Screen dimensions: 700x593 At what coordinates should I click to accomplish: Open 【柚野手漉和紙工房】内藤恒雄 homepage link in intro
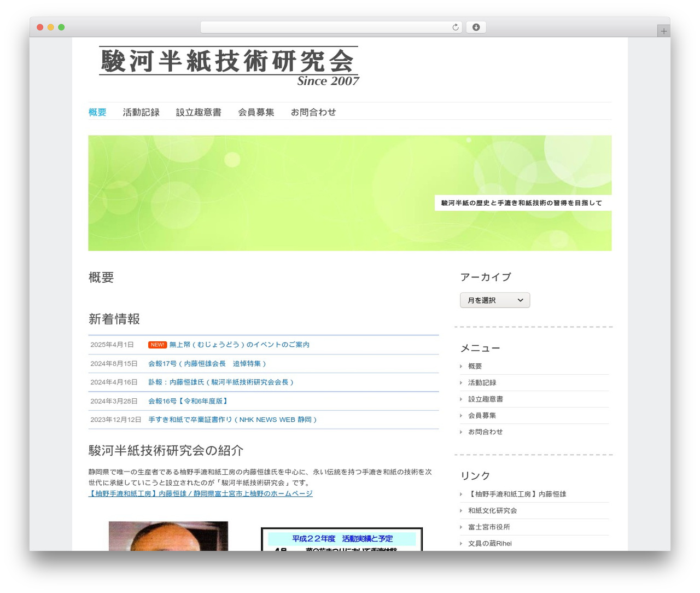(x=201, y=493)
